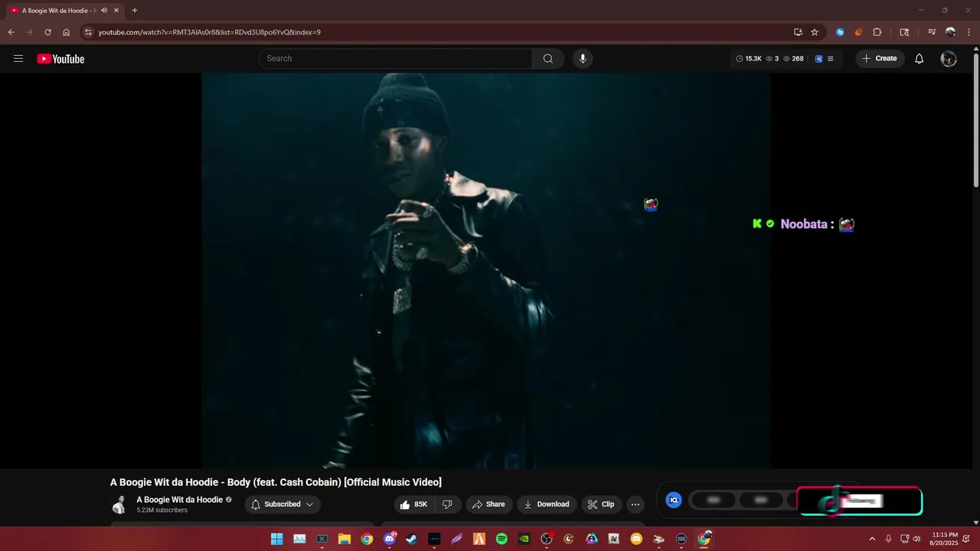
Task: Open the YouTube account avatar menu
Action: pyautogui.click(x=949, y=59)
